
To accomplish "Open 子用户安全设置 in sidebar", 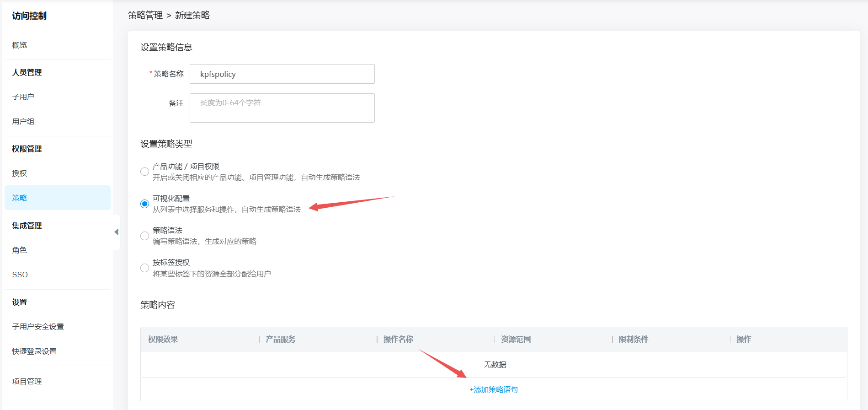I will pyautogui.click(x=38, y=326).
